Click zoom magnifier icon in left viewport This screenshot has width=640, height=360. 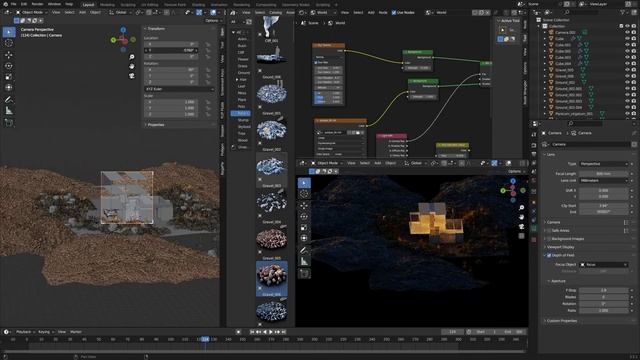131,57
